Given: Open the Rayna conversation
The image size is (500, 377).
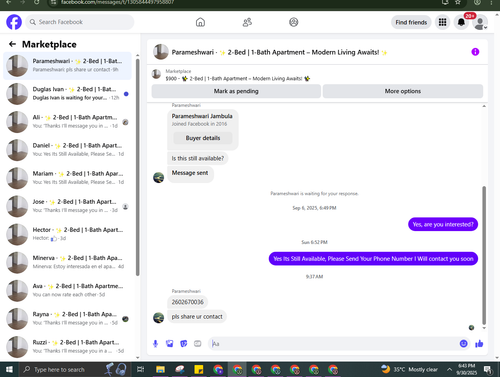Looking at the screenshot, I should click(x=67, y=318).
